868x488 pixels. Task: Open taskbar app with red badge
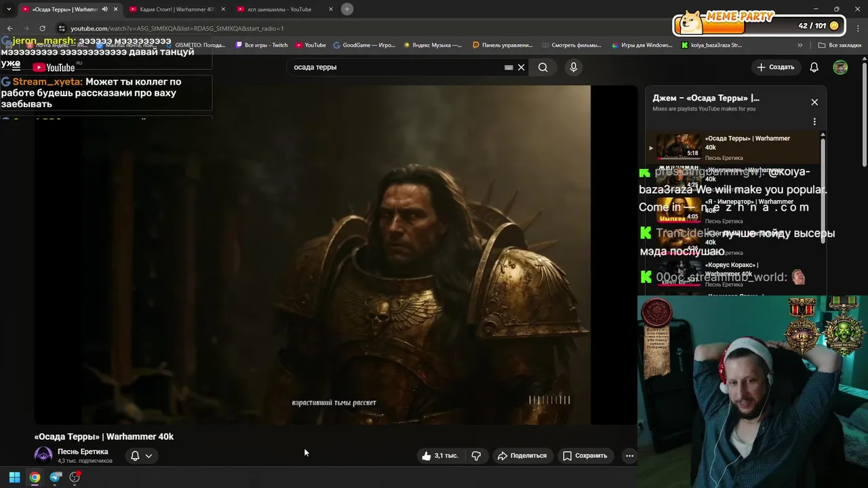pos(75,477)
